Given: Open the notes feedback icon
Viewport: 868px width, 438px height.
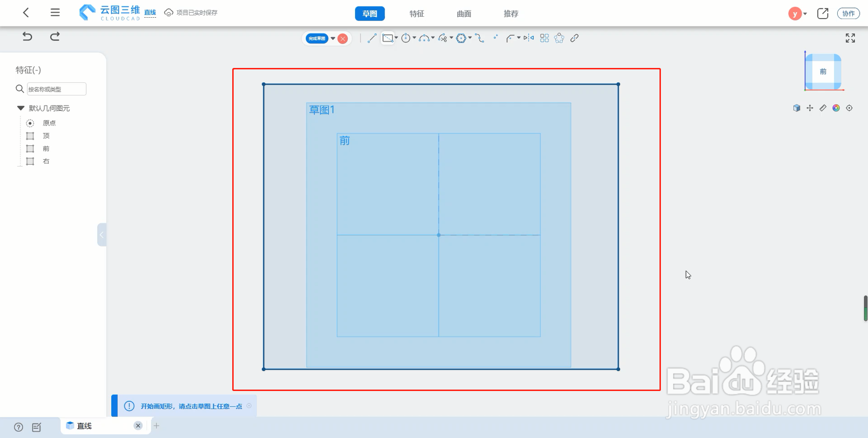Looking at the screenshot, I should tap(37, 427).
